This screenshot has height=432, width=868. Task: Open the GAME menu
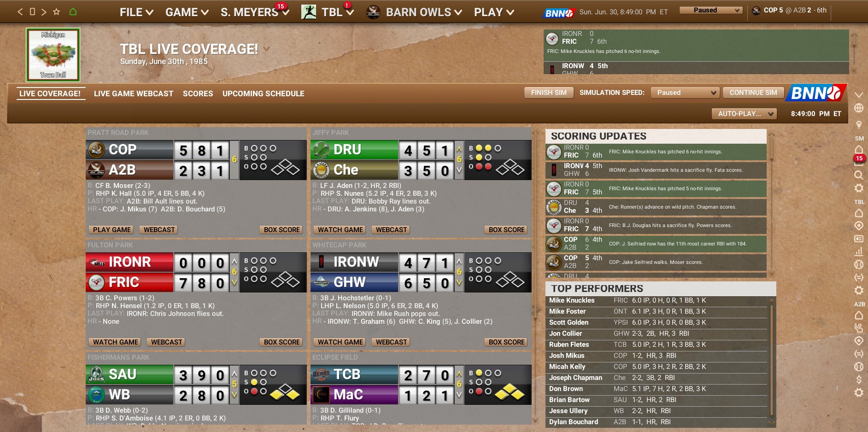click(x=187, y=12)
